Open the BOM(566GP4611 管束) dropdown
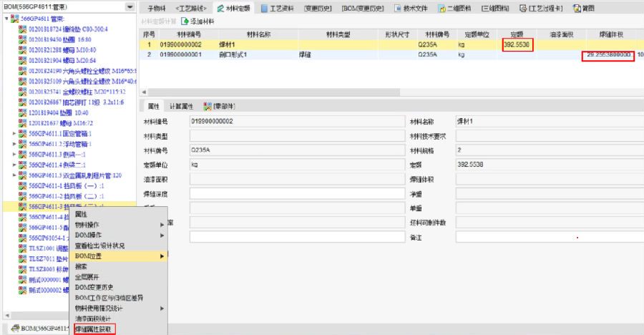Viewport: 644px width, 335px height. point(130,6)
